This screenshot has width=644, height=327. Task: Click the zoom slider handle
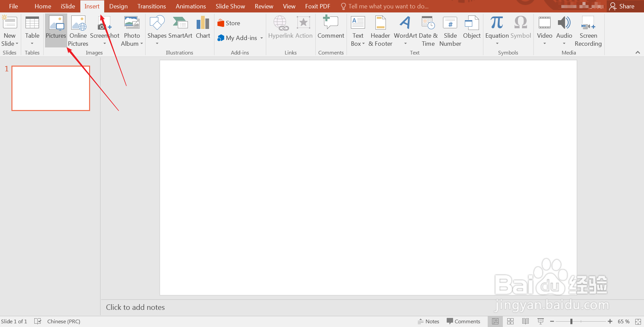(571, 322)
